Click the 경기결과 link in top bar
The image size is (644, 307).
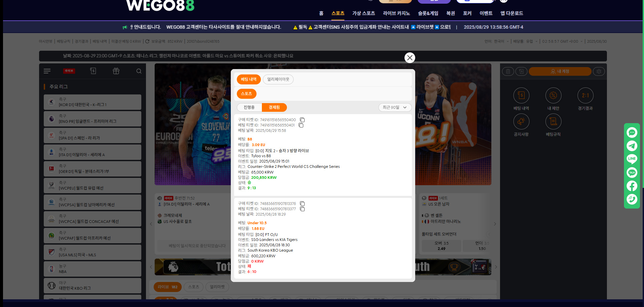click(x=82, y=41)
